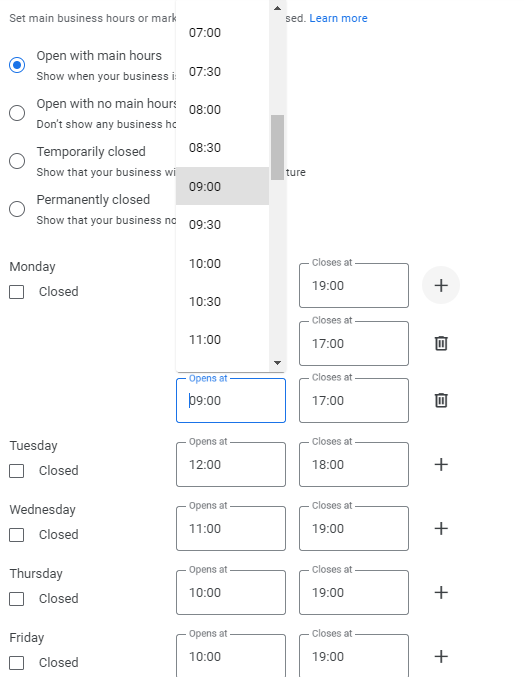This screenshot has height=677, width=524.
Task: Click the time list scrollbar thumb
Action: 278,147
